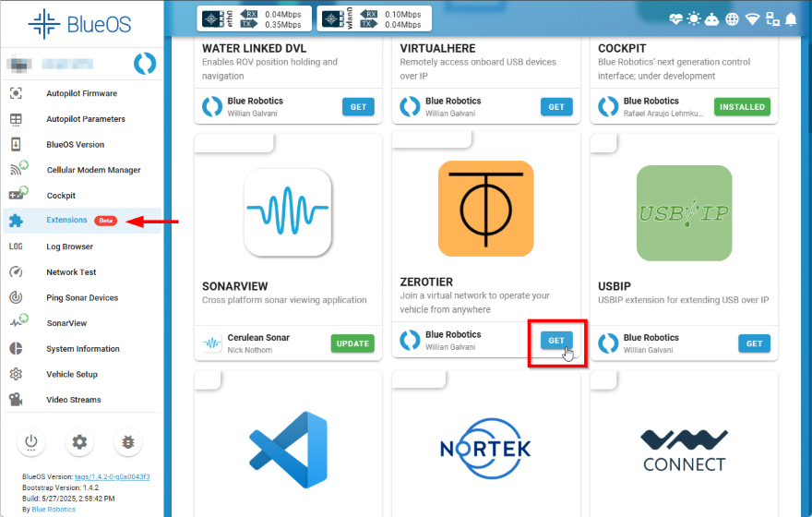Update the SonarView extension
The height and width of the screenshot is (517, 812).
(x=352, y=343)
